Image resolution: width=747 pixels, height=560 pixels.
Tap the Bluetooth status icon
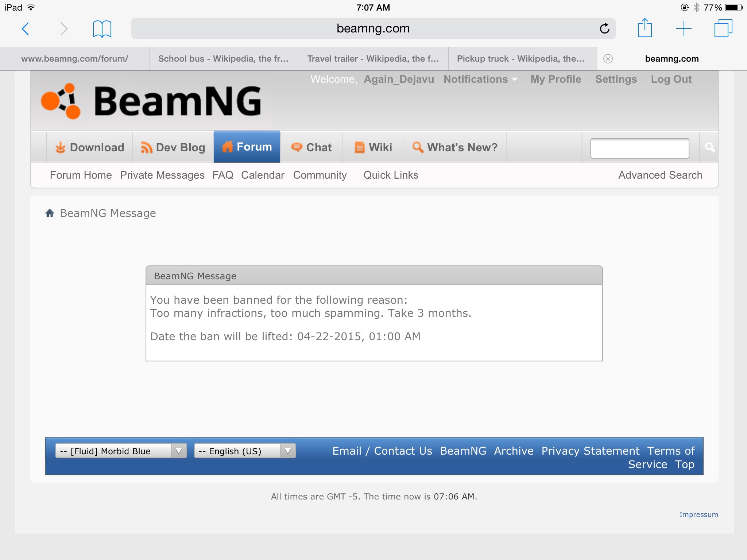[x=696, y=7]
